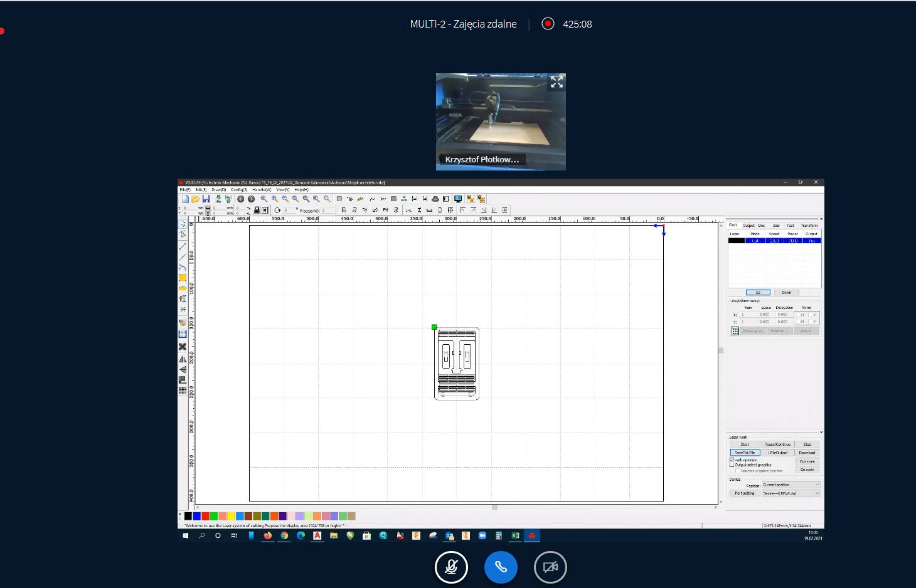Image resolution: width=916 pixels, height=588 pixels.
Task: Select the yellow Ellipse tool
Action: tap(183, 288)
